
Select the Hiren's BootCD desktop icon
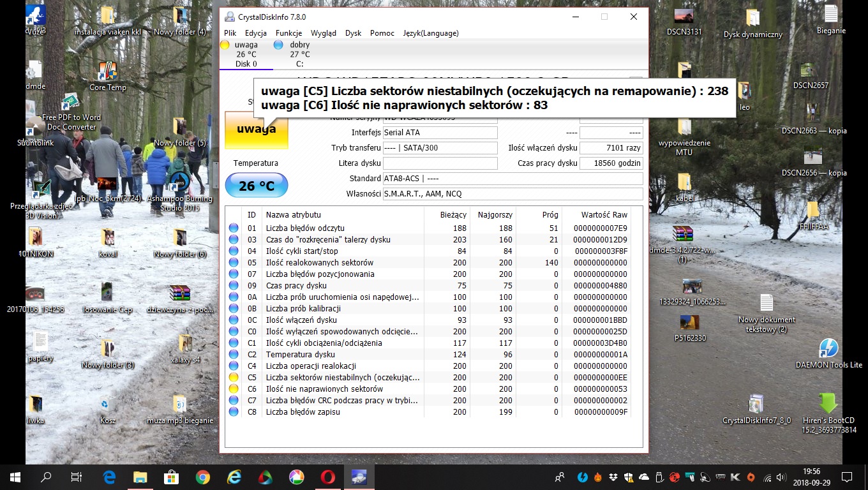coord(828,413)
